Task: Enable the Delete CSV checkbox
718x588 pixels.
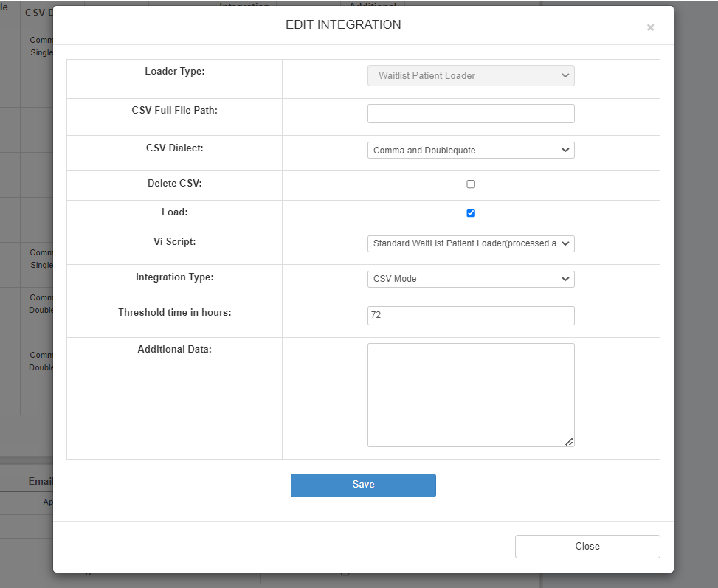Action: pyautogui.click(x=471, y=184)
